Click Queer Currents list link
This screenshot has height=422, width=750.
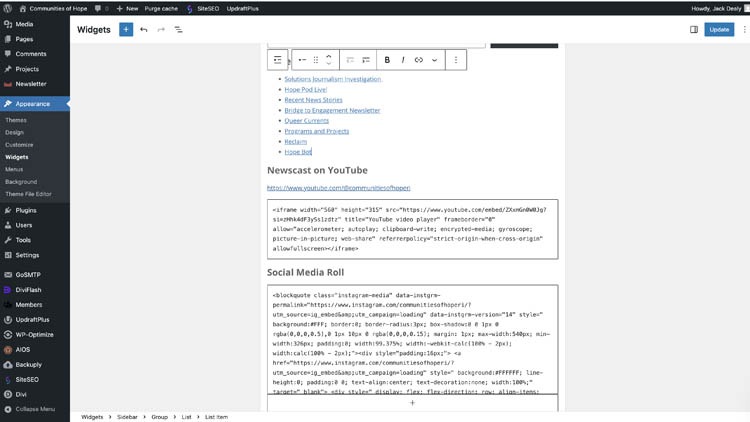coord(307,121)
